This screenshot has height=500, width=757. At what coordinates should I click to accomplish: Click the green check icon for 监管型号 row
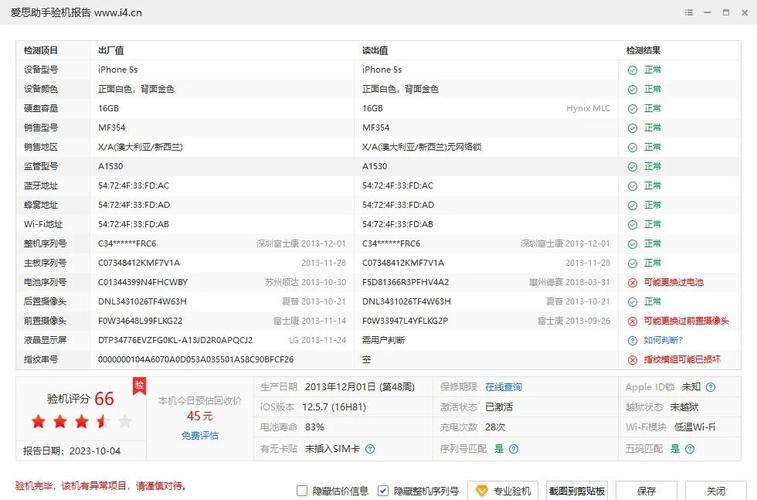(632, 167)
